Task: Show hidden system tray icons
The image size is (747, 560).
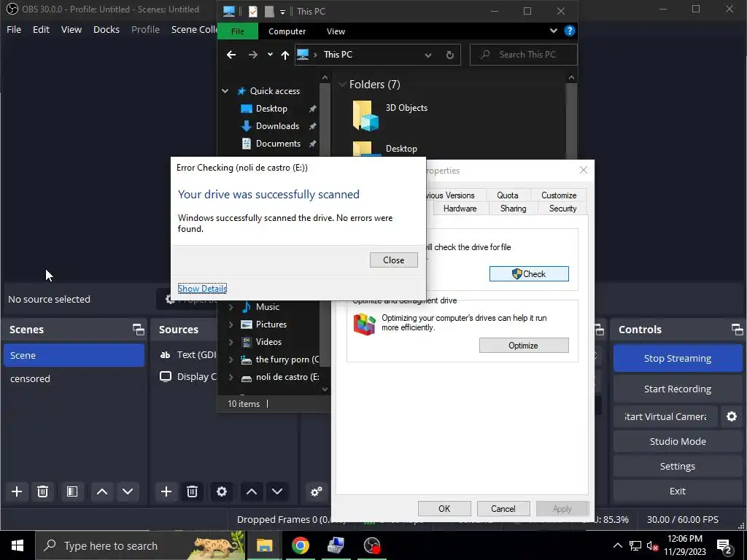Action: pyautogui.click(x=617, y=546)
